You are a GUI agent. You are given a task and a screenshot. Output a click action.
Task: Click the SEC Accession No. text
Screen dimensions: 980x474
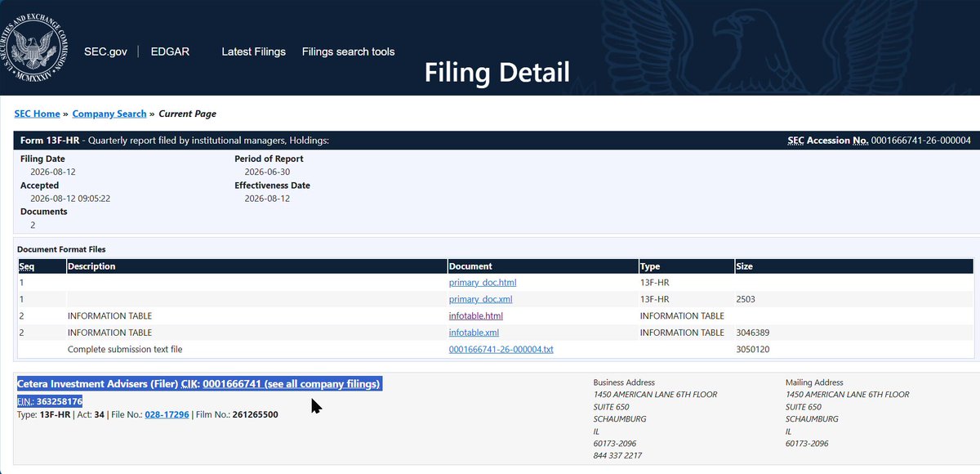tap(879, 141)
